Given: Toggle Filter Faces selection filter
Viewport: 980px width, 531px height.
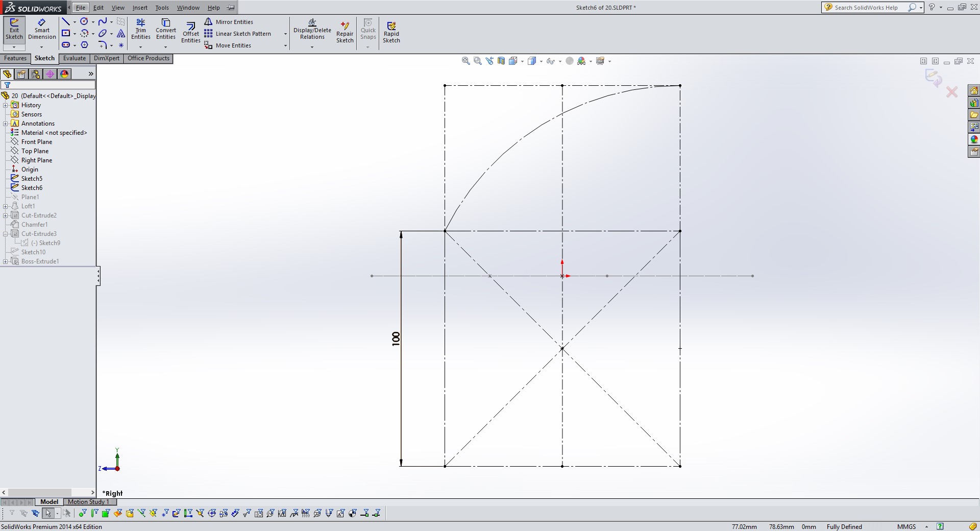Looking at the screenshot, I should (x=106, y=513).
